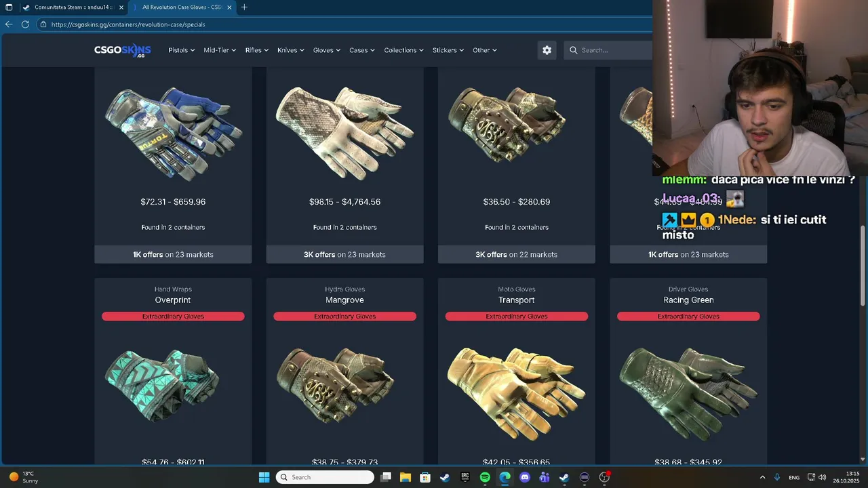Click 3K offers on 22 markets

pos(516,255)
